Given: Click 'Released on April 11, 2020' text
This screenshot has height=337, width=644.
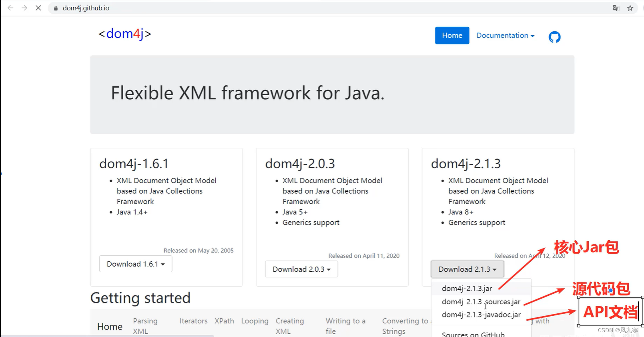Looking at the screenshot, I should (x=364, y=256).
